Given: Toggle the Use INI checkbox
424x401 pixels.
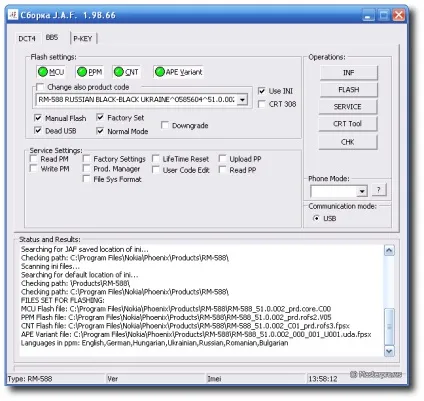Looking at the screenshot, I should [262, 91].
